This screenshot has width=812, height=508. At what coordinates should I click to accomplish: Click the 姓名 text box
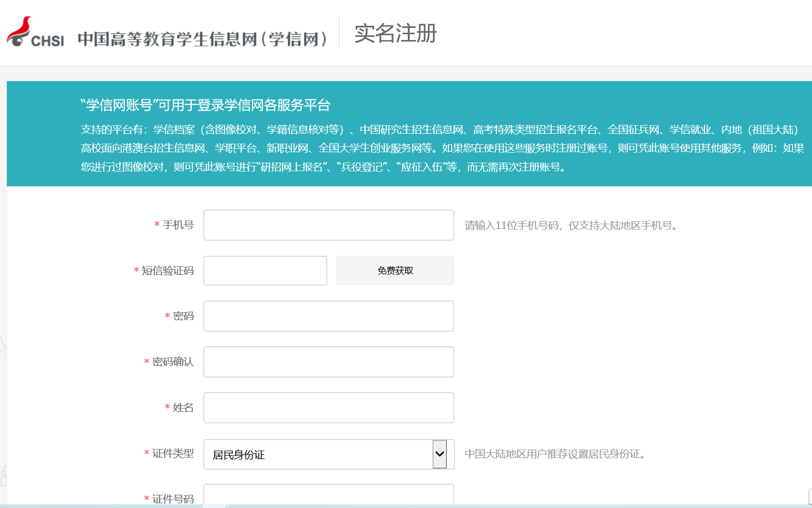tap(328, 408)
